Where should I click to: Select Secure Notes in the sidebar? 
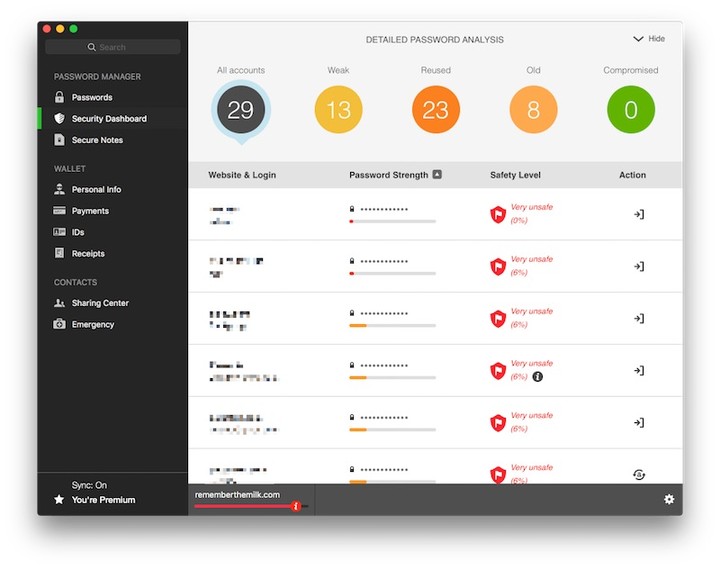click(x=97, y=140)
